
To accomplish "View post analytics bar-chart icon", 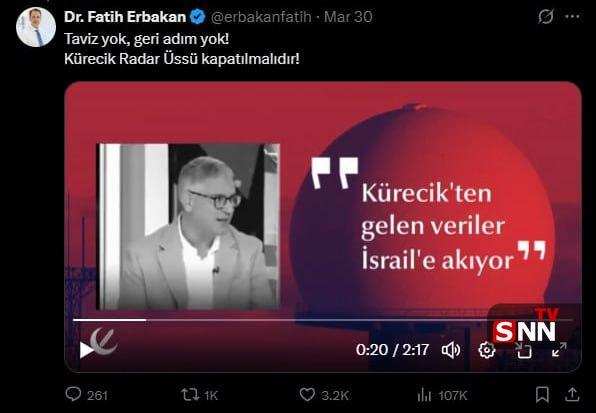I will coord(424,395).
